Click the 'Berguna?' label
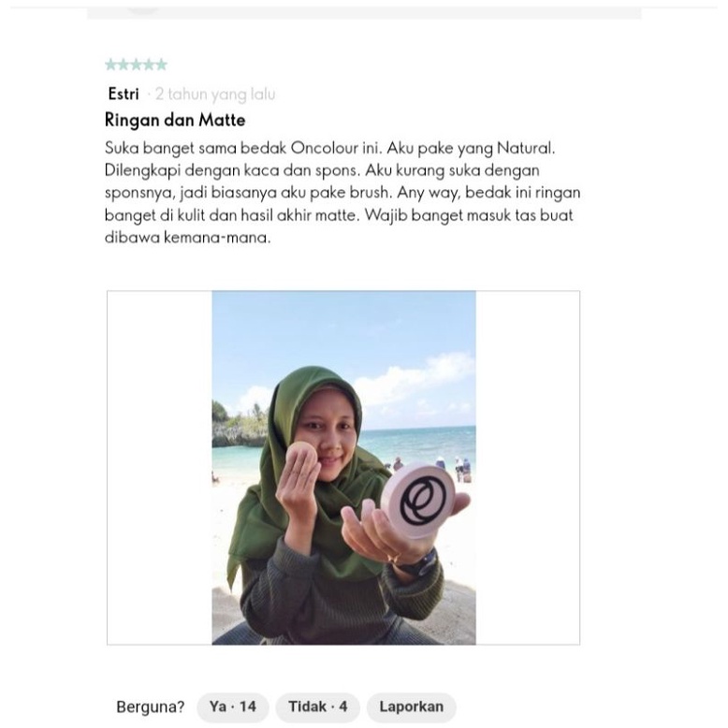The image size is (728, 728). pyautogui.click(x=150, y=707)
